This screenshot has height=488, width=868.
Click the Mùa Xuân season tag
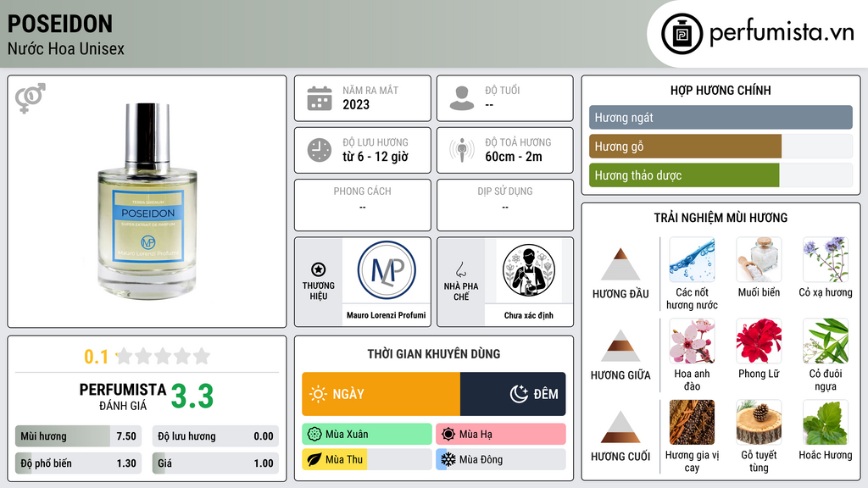[x=367, y=435]
